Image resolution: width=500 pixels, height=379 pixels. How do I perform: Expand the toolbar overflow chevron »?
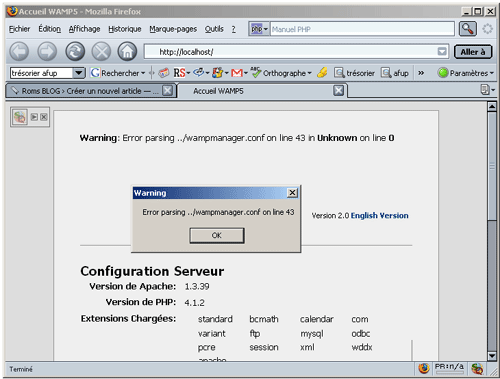(421, 73)
